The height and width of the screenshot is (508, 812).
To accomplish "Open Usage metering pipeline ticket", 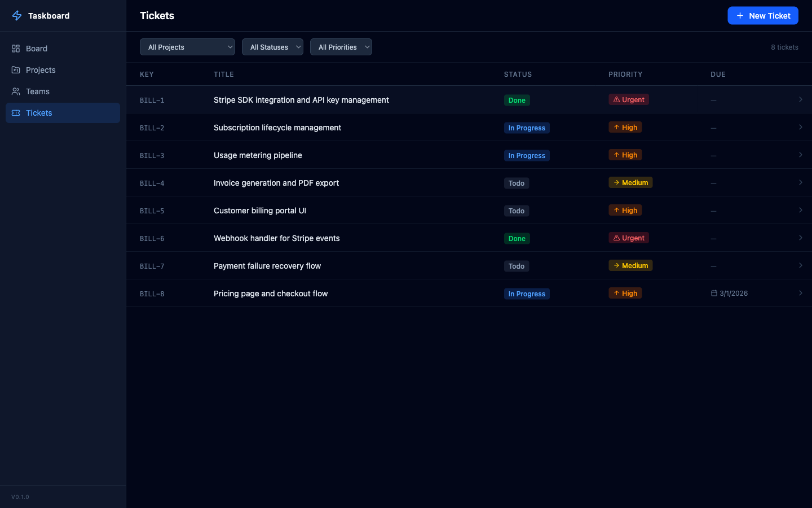I will [258, 155].
